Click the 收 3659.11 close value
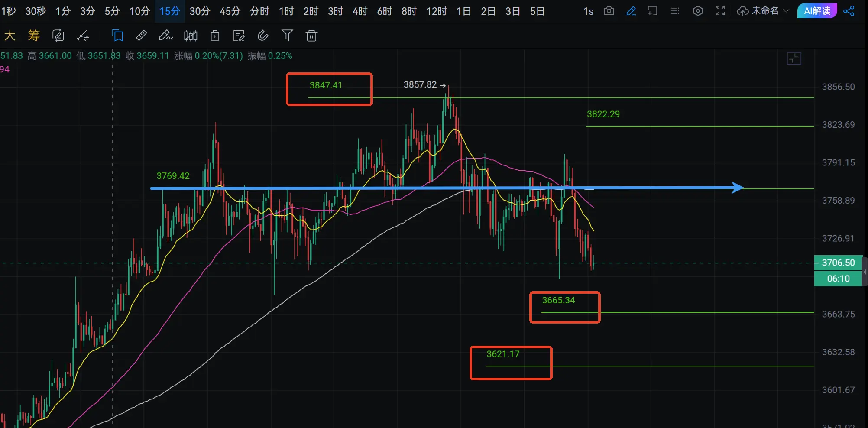 point(147,56)
